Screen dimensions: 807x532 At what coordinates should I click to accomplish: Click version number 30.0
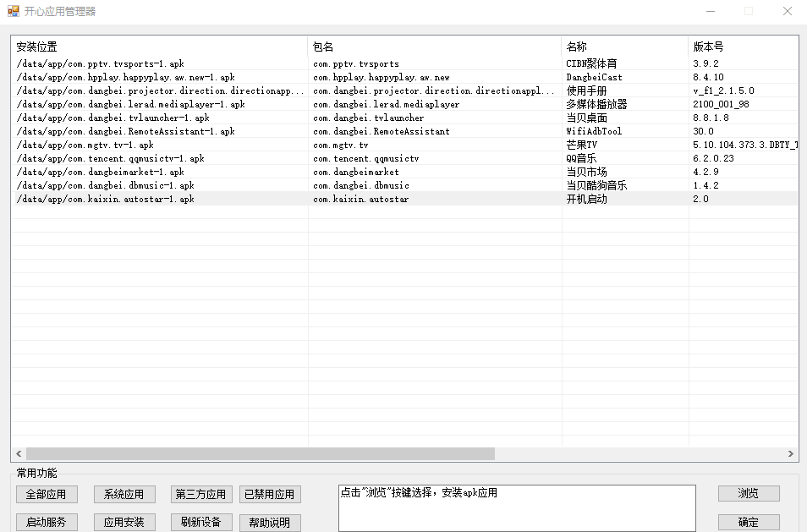point(703,131)
